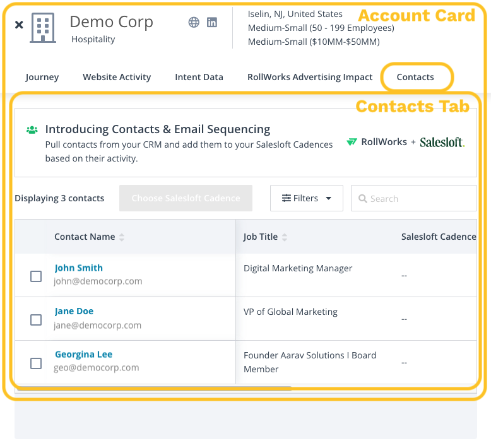Click the Filters sliders icon
The image size is (491, 448).
click(287, 198)
